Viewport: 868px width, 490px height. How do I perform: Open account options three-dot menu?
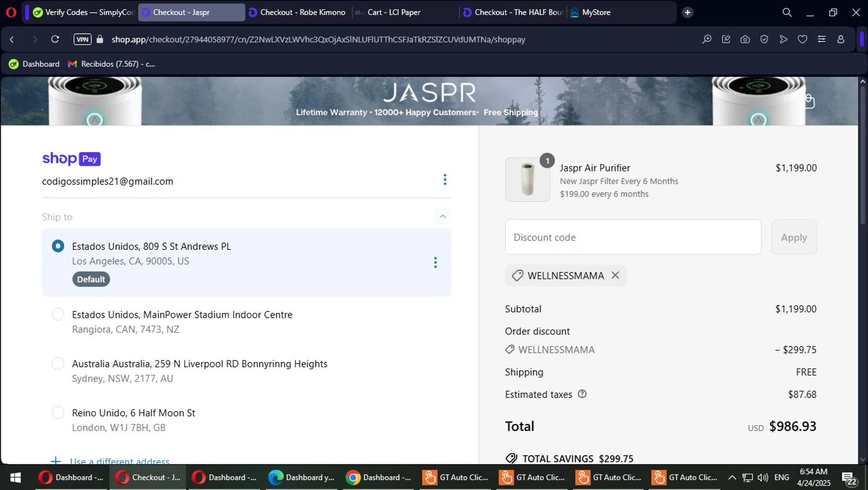[444, 180]
